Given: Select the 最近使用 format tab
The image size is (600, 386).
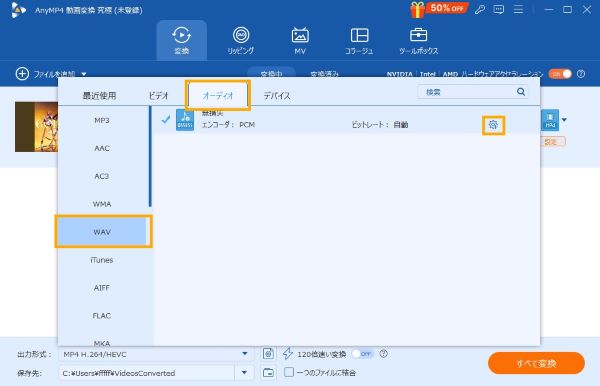Looking at the screenshot, I should (x=99, y=96).
